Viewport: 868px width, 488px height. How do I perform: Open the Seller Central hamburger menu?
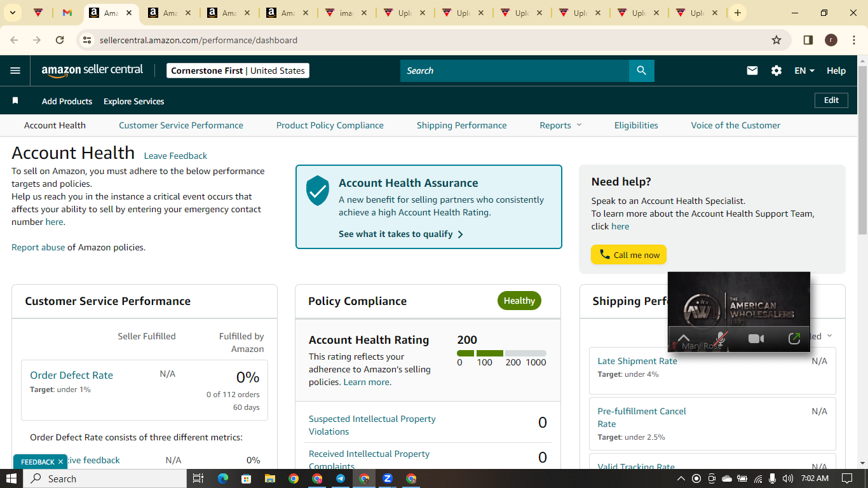point(15,71)
